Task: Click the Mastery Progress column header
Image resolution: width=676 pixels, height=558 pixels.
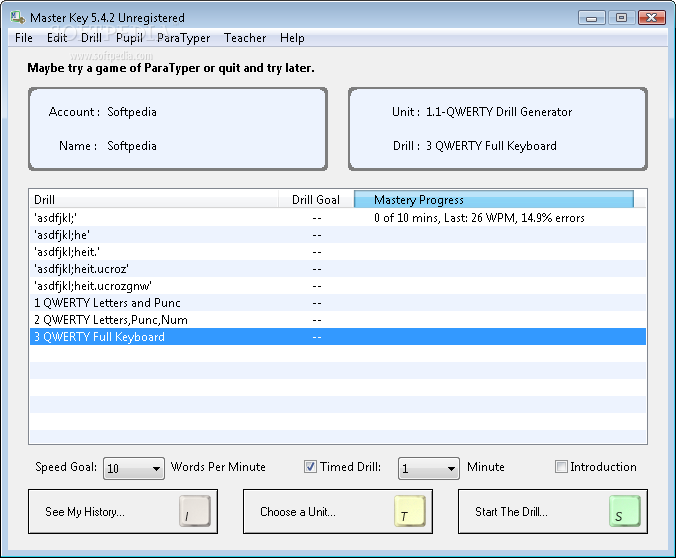Action: pos(494,200)
